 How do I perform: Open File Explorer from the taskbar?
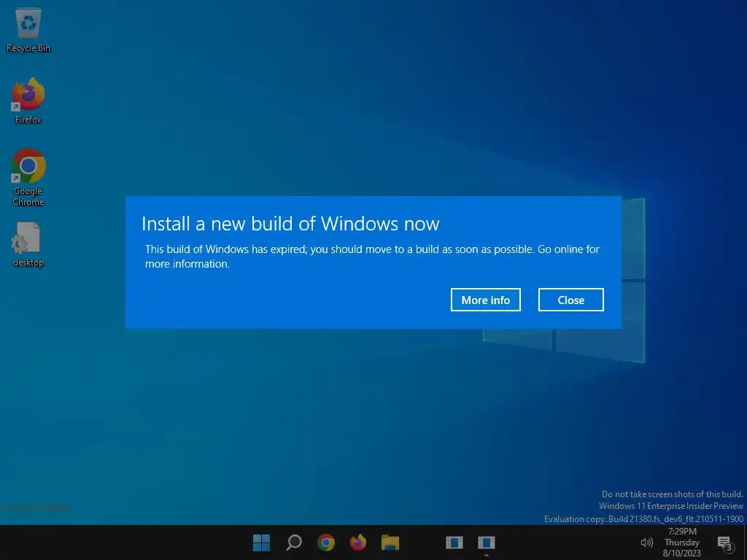390,542
